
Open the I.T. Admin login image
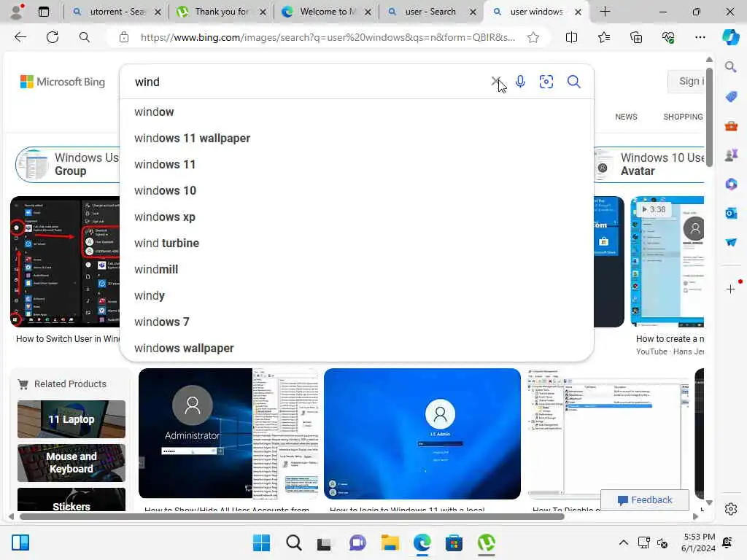(422, 433)
